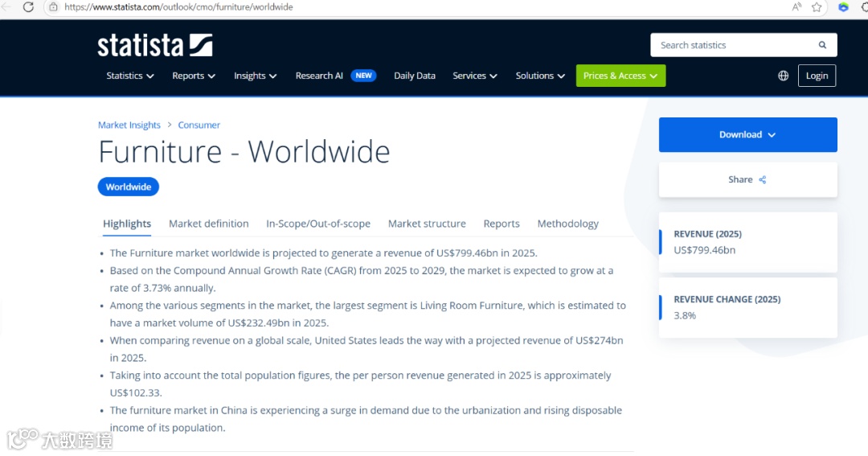
Task: Click the read aloud icon in address bar
Action: [796, 7]
